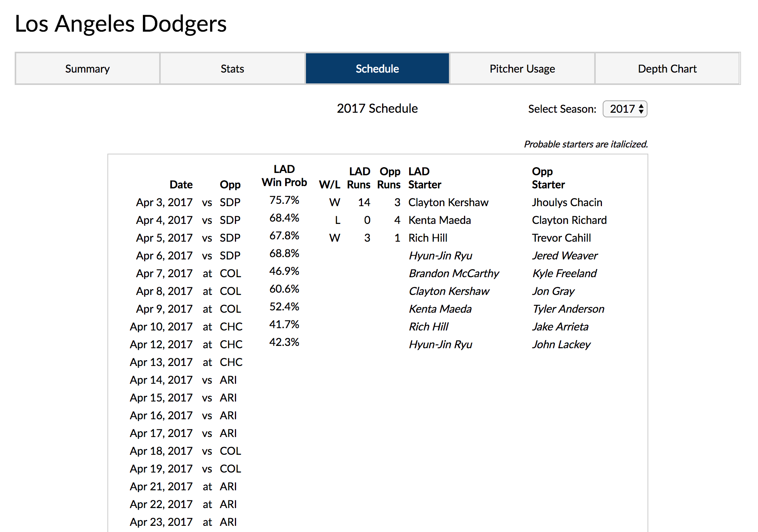Click the 75.7% win probability value

click(x=284, y=200)
